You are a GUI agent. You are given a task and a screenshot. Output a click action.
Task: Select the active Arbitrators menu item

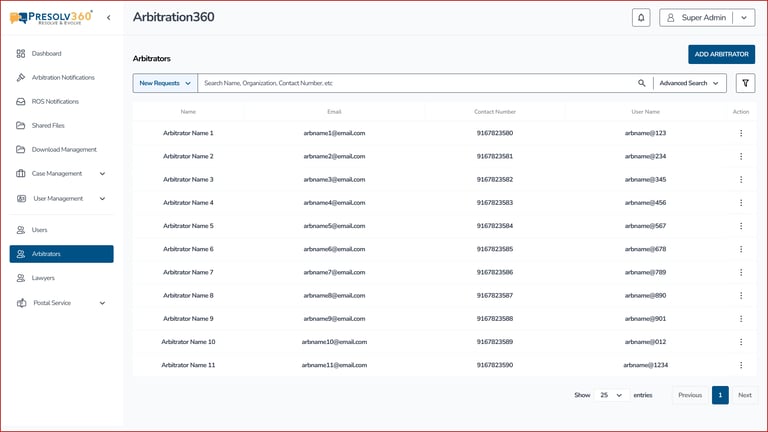tap(61, 254)
